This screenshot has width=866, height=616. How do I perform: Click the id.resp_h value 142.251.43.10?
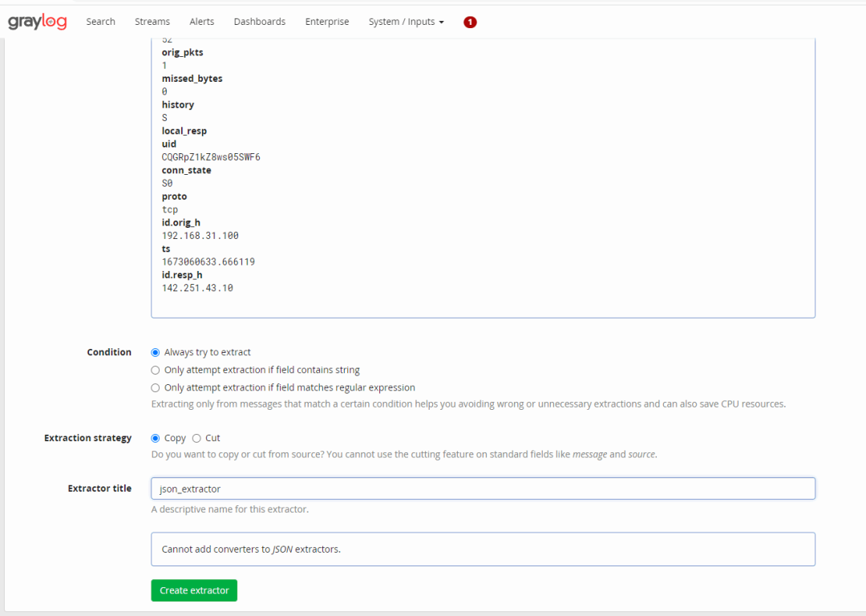point(197,288)
